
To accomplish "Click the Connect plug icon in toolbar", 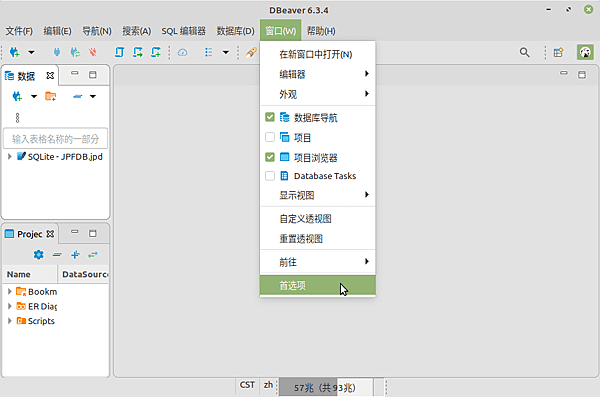I will click(57, 52).
